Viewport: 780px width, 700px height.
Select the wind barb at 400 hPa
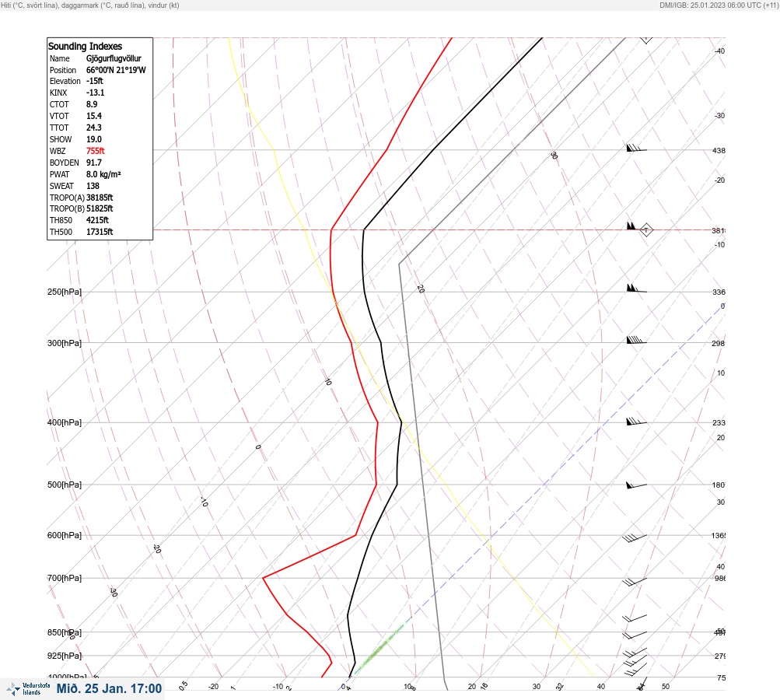[x=636, y=422]
